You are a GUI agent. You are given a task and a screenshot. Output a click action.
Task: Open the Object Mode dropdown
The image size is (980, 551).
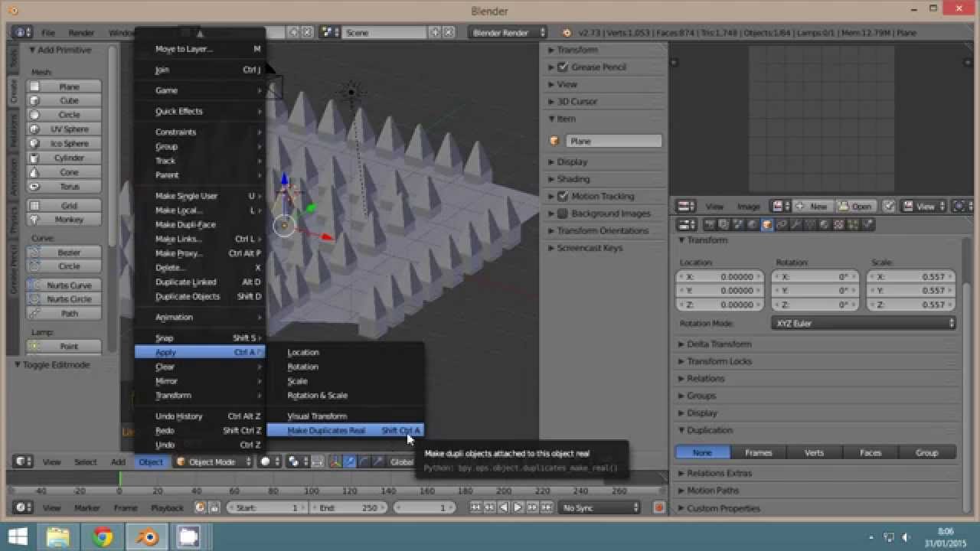tap(214, 461)
